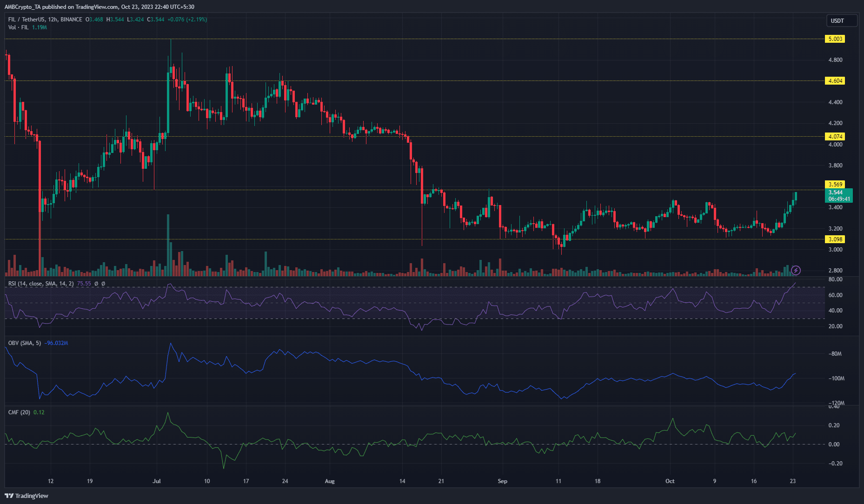
Task: Select the 3.569 resistance level tag
Action: tap(835, 185)
